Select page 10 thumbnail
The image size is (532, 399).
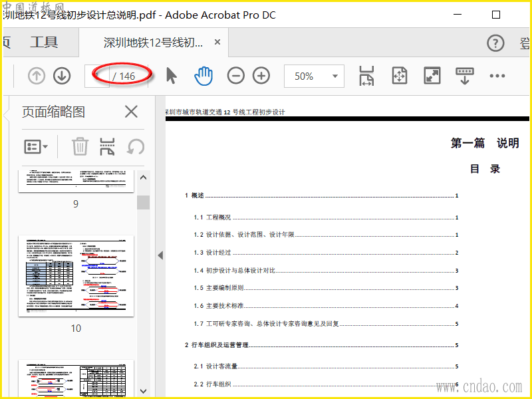tap(76, 276)
